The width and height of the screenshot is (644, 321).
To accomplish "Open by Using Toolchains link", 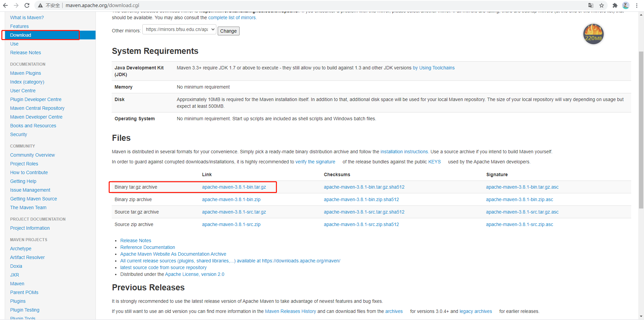I will point(434,68).
